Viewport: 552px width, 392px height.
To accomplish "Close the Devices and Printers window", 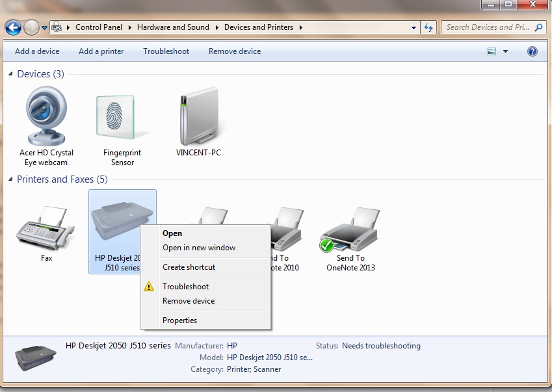I will tap(532, 5).
